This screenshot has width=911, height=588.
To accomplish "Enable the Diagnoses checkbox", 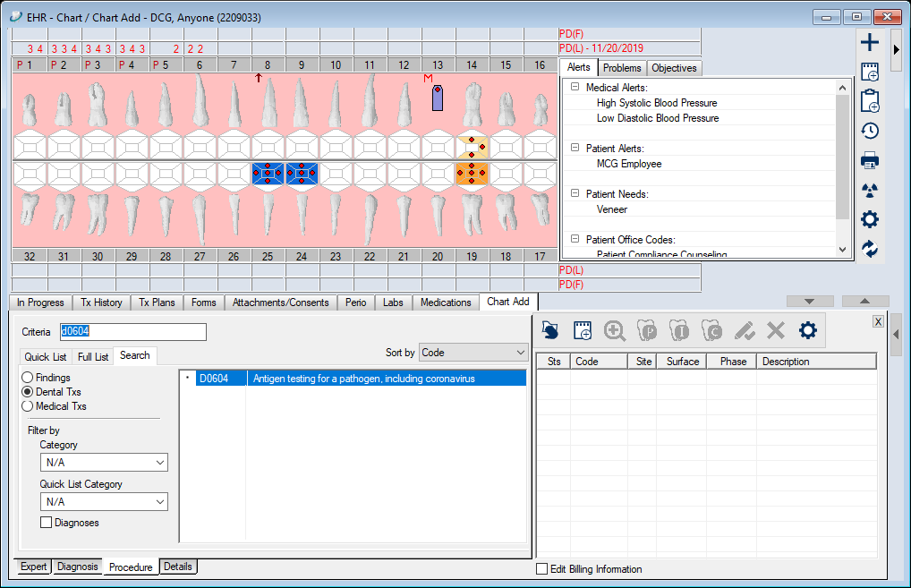I will pyautogui.click(x=47, y=523).
